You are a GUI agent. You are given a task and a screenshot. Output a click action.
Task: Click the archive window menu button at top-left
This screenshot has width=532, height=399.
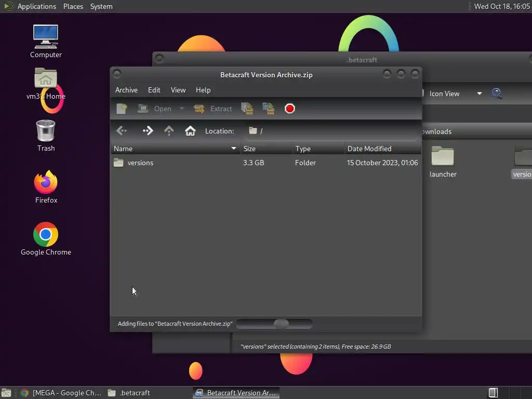[117, 74]
